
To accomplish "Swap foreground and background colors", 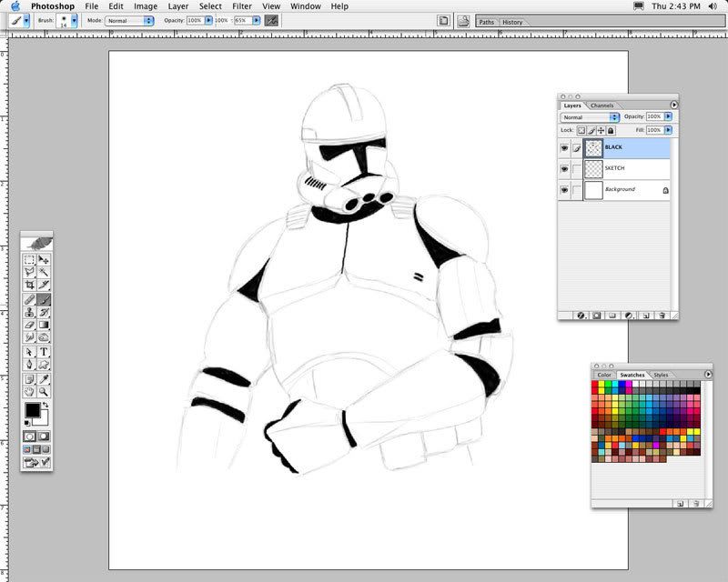I will [45, 406].
